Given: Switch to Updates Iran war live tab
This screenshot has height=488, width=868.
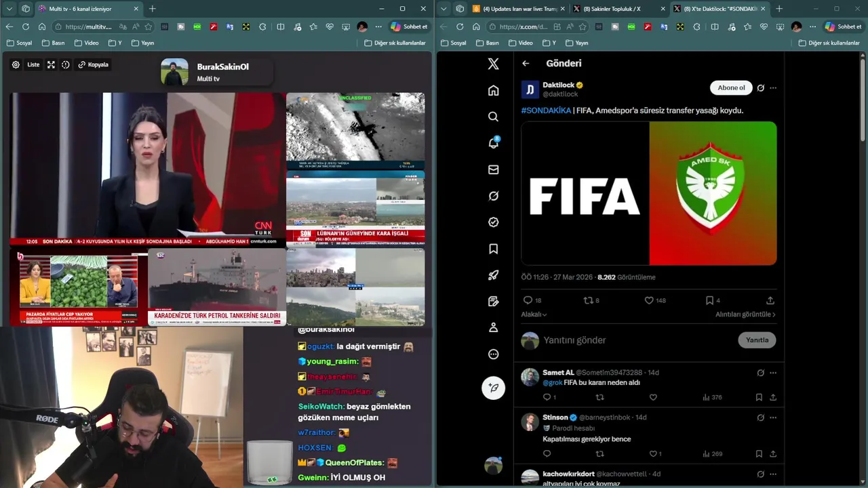Looking at the screenshot, I should (x=519, y=9).
